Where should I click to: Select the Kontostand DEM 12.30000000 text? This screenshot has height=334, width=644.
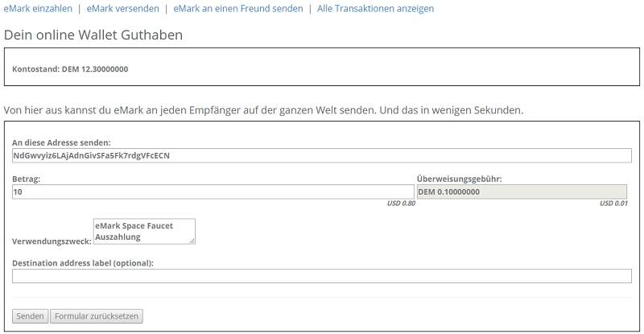(x=70, y=69)
